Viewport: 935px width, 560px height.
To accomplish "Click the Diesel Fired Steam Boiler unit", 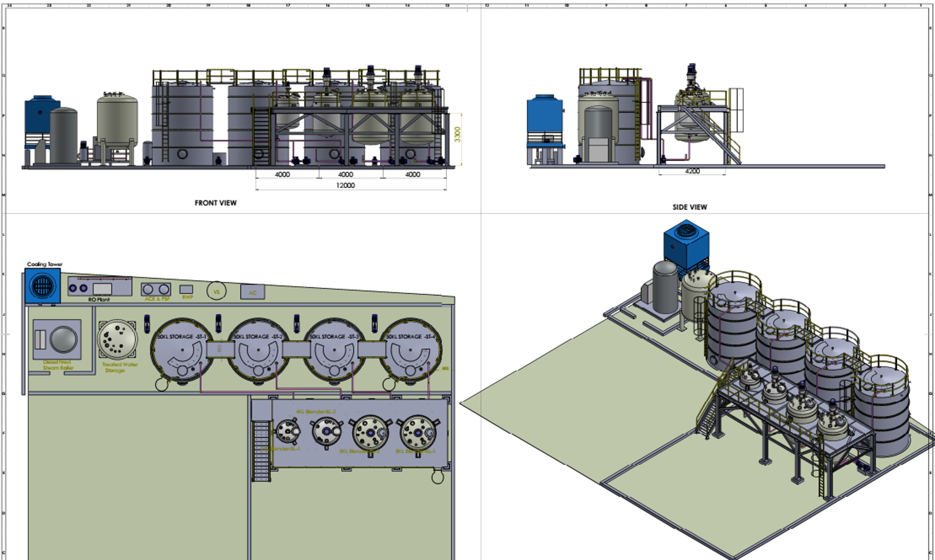I will (57, 339).
